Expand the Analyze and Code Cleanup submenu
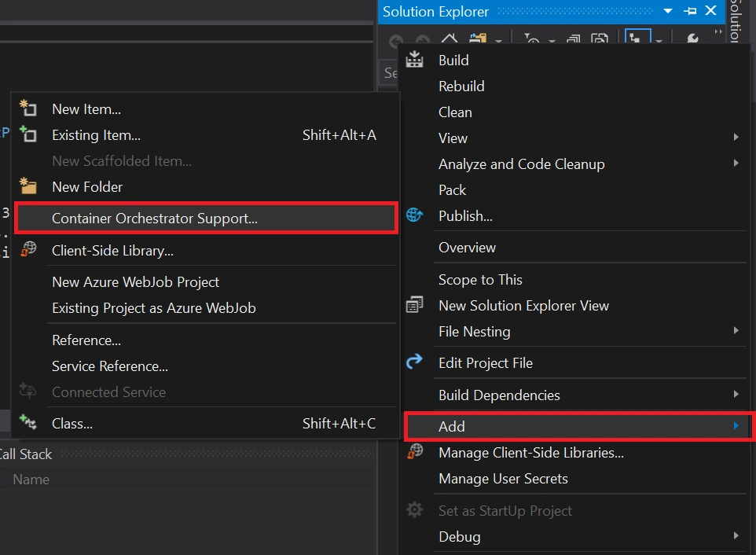 [x=736, y=163]
